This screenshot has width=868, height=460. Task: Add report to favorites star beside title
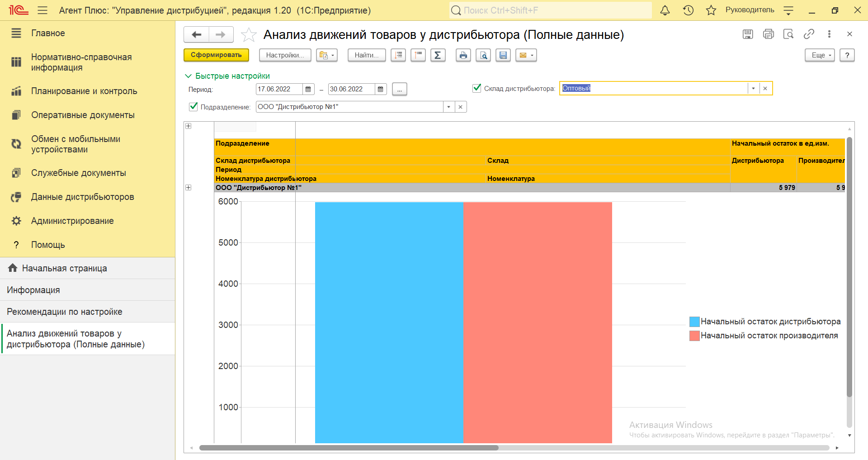point(249,35)
